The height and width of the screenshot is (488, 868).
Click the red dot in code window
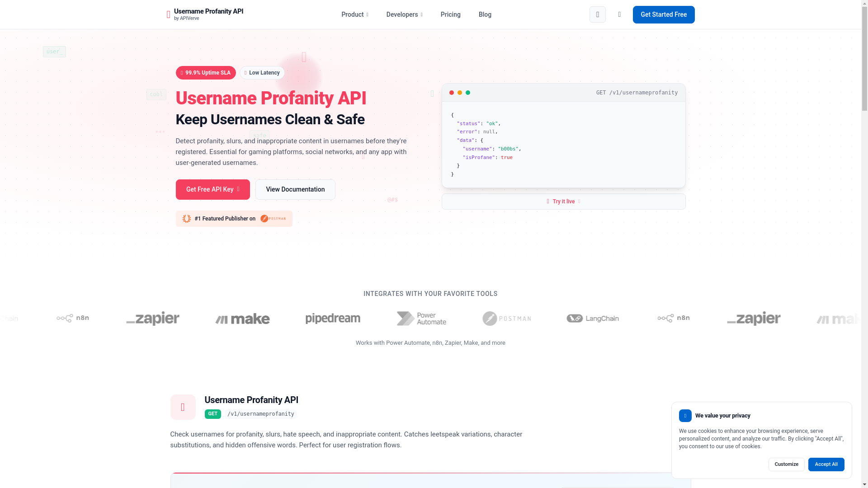point(451,93)
